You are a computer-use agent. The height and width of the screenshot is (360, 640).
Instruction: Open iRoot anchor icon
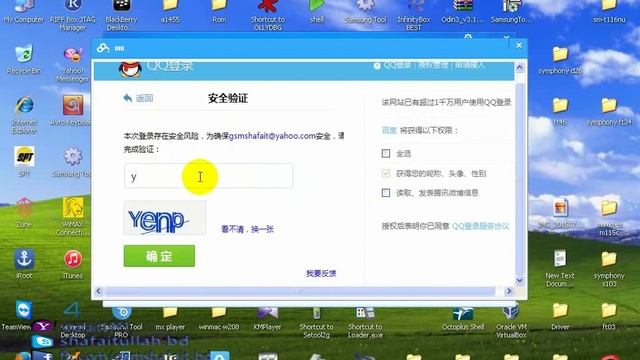coord(24,264)
